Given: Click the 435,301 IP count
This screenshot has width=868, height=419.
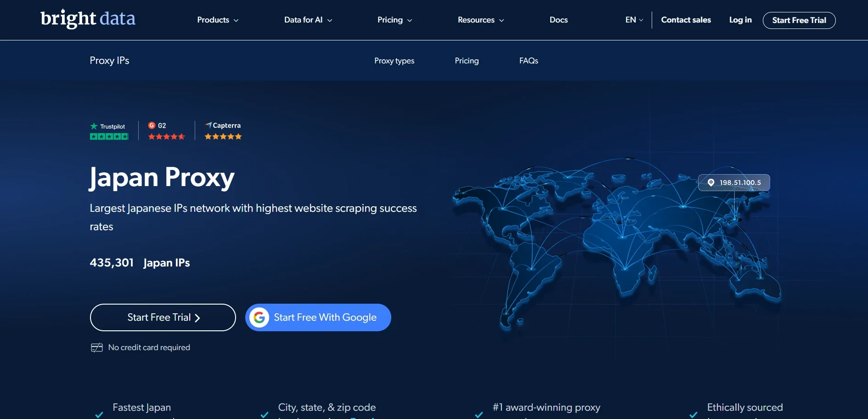Looking at the screenshot, I should coord(112,263).
